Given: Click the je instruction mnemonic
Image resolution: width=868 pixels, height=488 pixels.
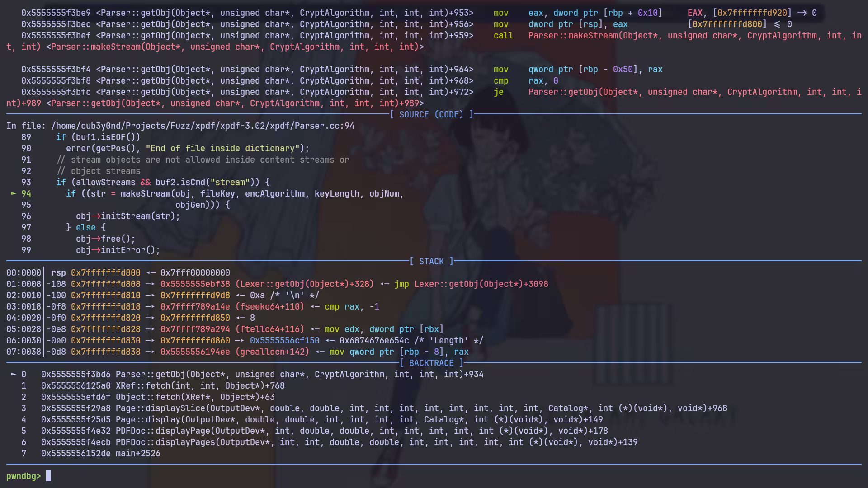Looking at the screenshot, I should click(x=498, y=92).
